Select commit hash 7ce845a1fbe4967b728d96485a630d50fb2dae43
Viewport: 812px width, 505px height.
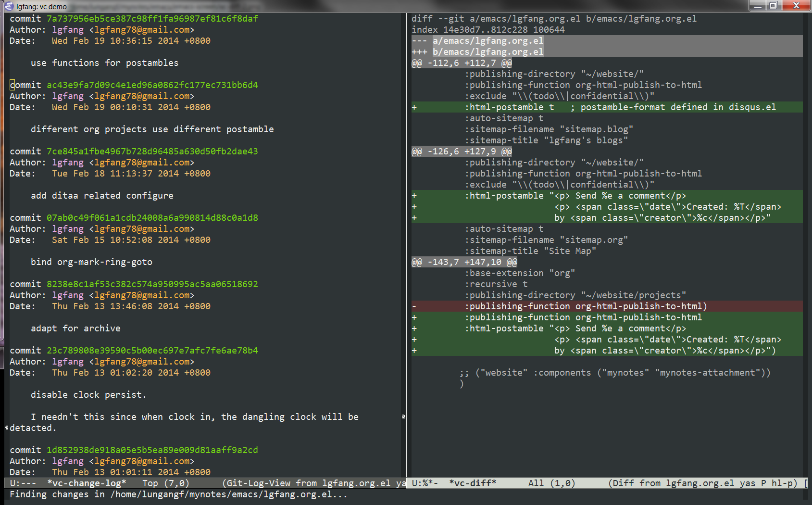[152, 151]
